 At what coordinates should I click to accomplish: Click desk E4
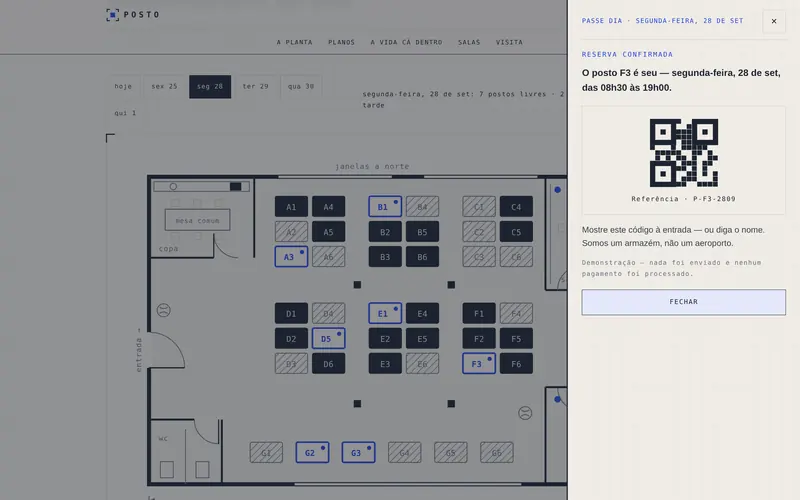[422, 313]
